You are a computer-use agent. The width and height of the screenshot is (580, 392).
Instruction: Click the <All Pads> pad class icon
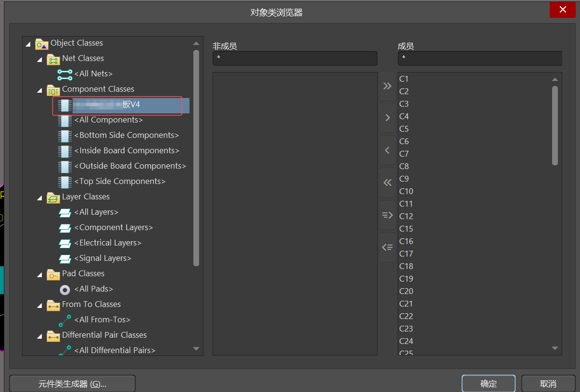pyautogui.click(x=64, y=289)
